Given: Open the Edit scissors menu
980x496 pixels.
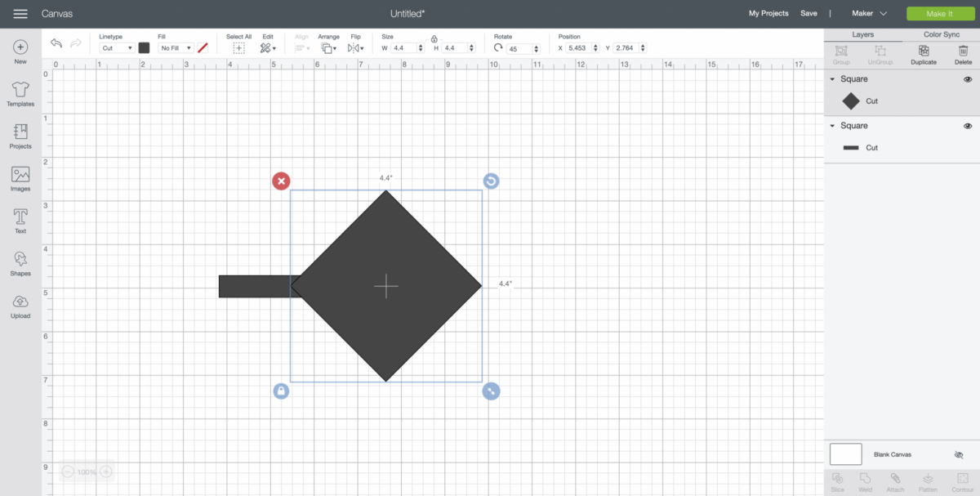Looking at the screenshot, I should click(267, 48).
